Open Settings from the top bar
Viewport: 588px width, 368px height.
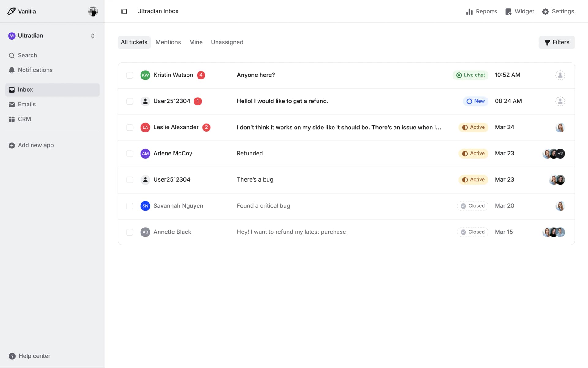(x=558, y=11)
